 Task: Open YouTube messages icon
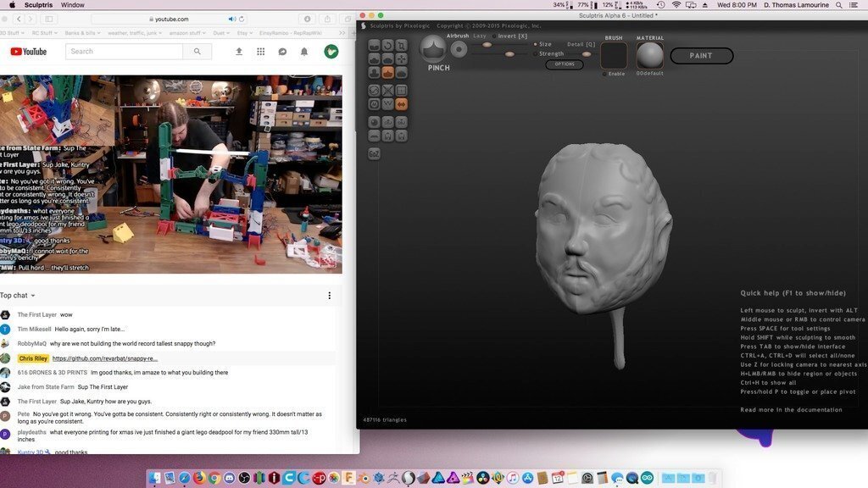(x=282, y=52)
